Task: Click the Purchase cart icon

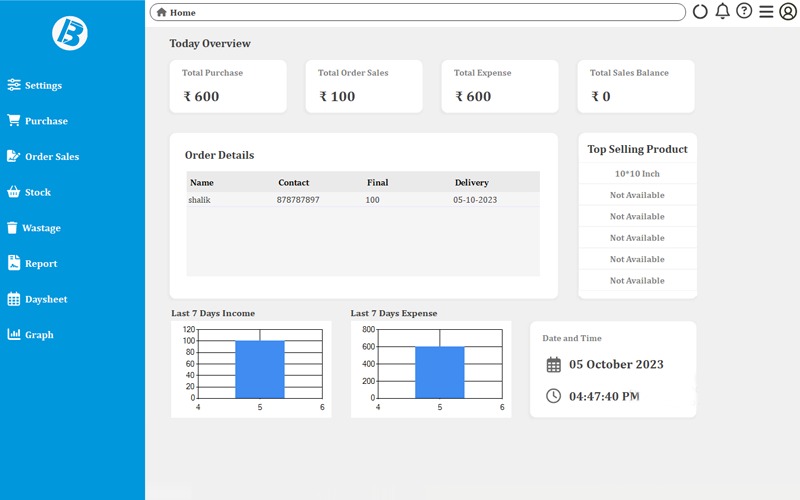Action: click(14, 120)
